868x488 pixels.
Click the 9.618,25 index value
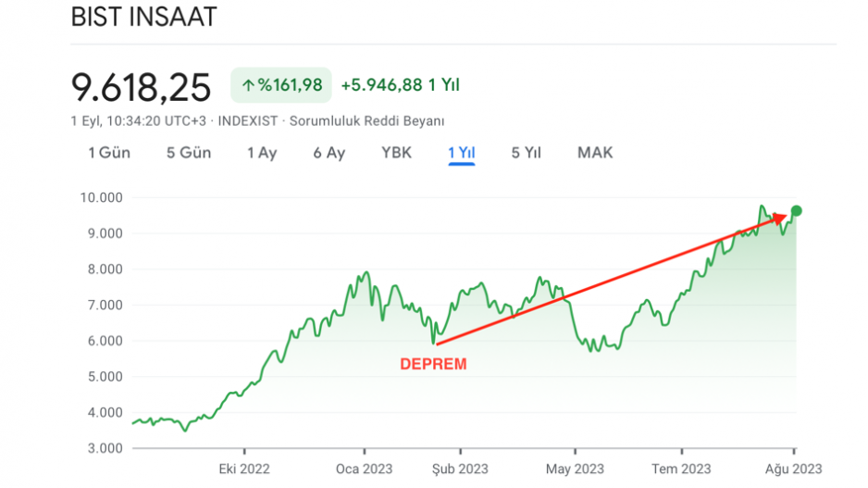(x=142, y=86)
